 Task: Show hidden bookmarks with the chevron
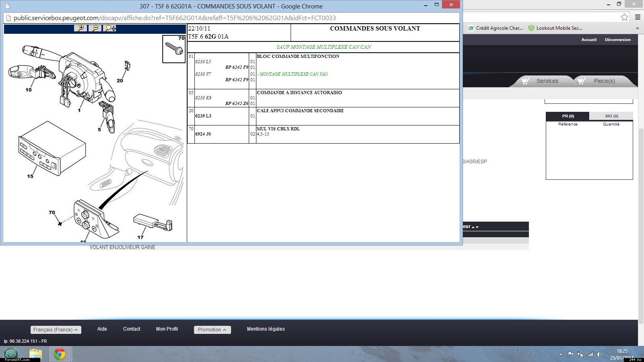click(637, 28)
